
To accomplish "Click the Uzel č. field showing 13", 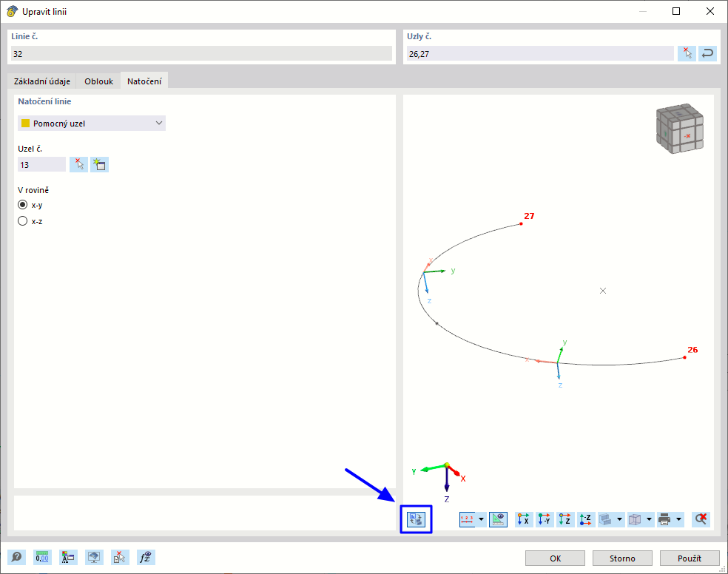I will (41, 164).
